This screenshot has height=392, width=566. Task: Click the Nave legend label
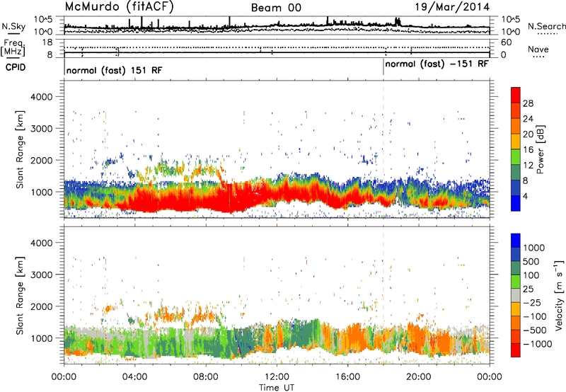pos(538,49)
